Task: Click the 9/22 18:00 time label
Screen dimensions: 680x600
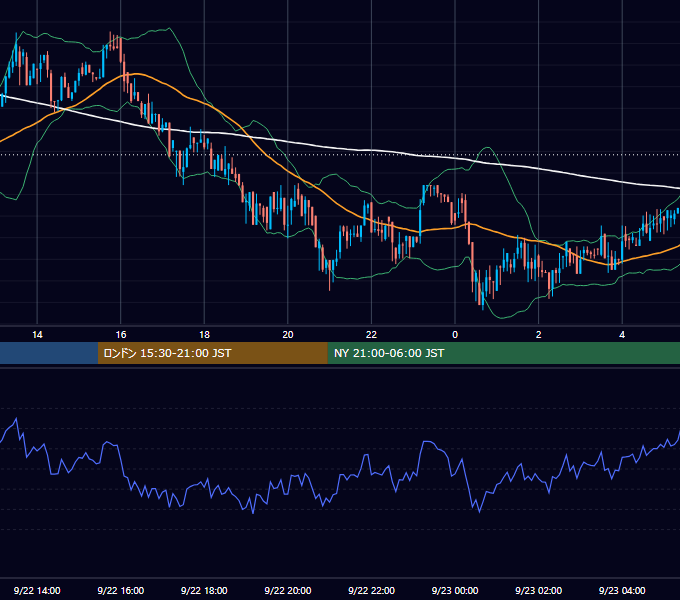Action: coord(204,590)
